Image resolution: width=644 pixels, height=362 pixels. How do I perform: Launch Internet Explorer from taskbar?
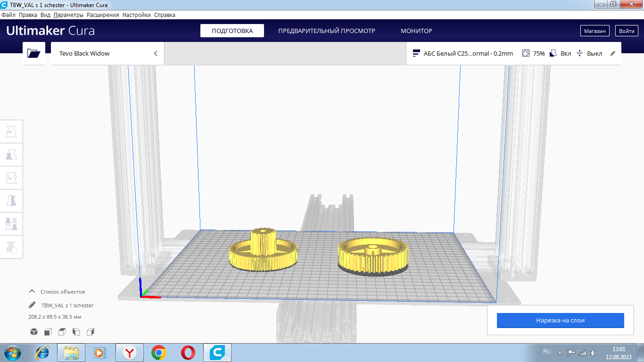(42, 352)
